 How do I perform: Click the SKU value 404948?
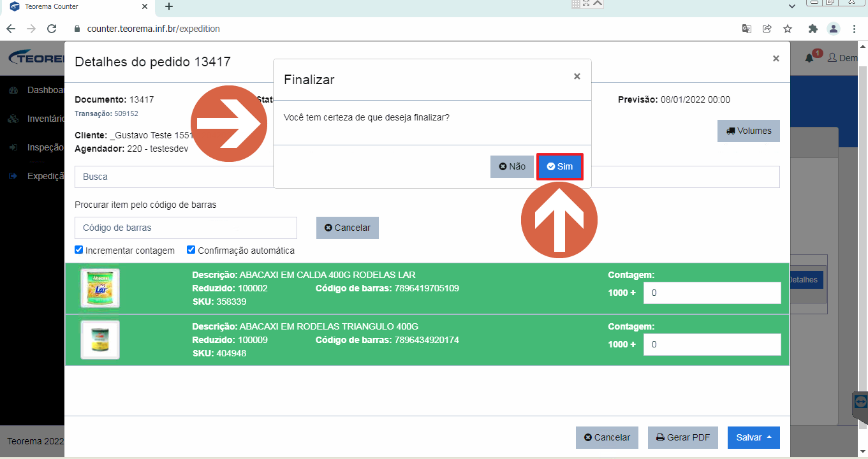pos(232,353)
